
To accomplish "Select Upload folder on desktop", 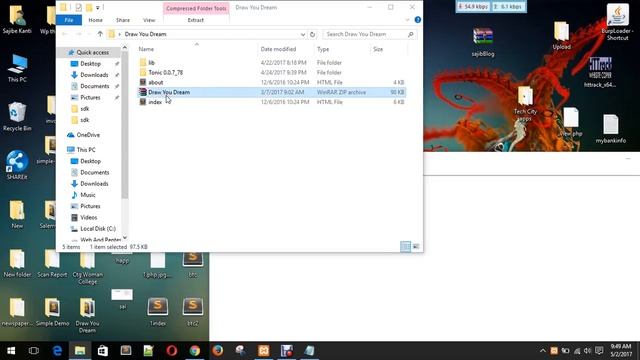I will tap(562, 36).
